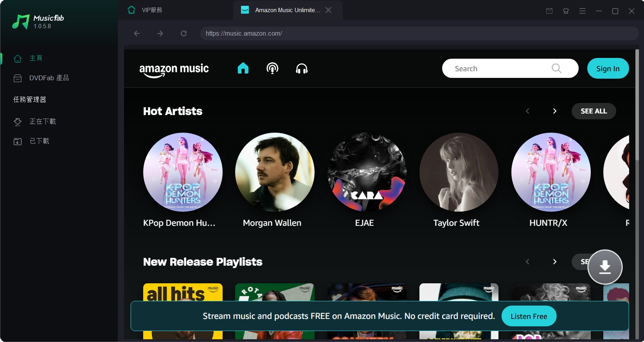Open the Library headphones icon

coord(302,69)
